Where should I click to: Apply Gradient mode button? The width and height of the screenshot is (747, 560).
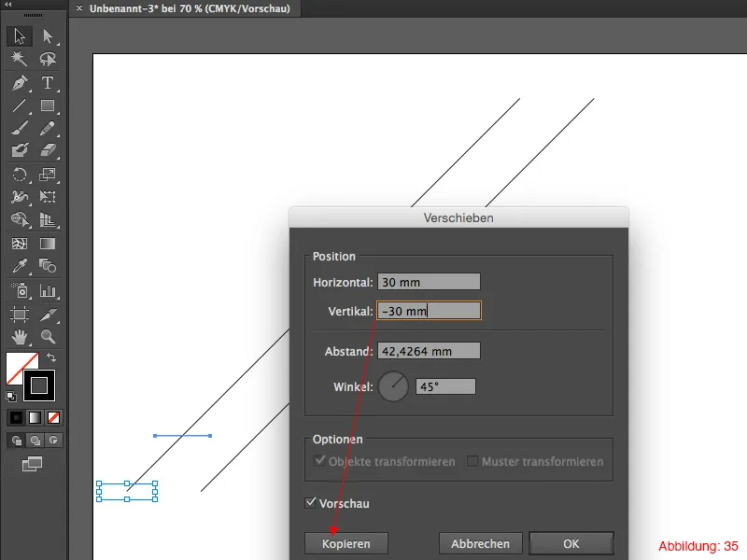35,417
